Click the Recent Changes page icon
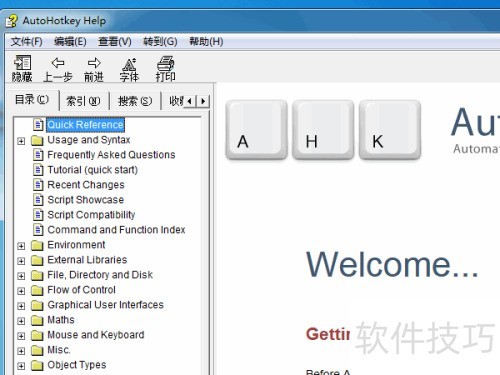 [38, 185]
